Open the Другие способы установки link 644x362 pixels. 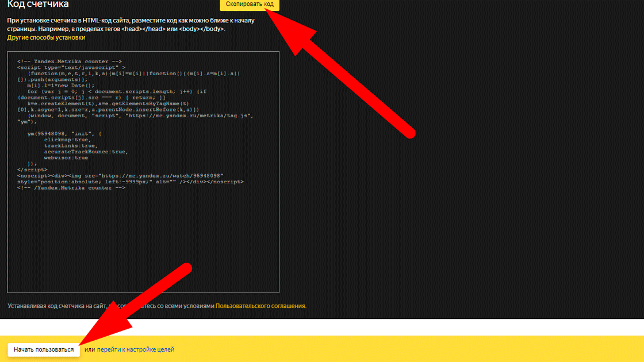pos(46,37)
